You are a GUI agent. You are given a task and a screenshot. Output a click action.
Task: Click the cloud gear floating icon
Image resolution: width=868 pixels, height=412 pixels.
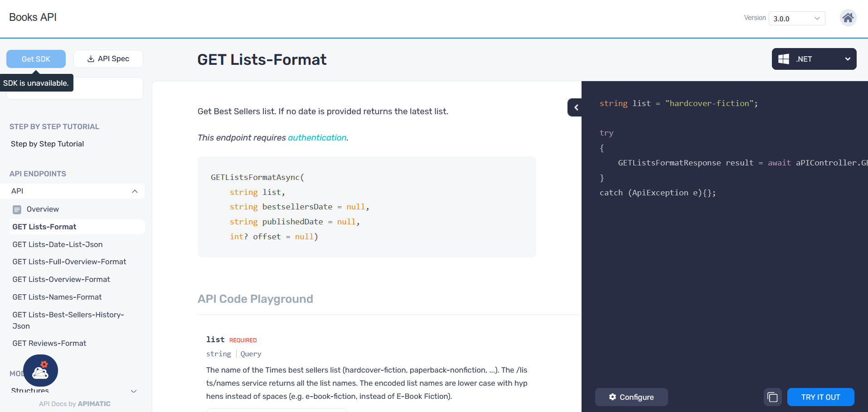[41, 372]
